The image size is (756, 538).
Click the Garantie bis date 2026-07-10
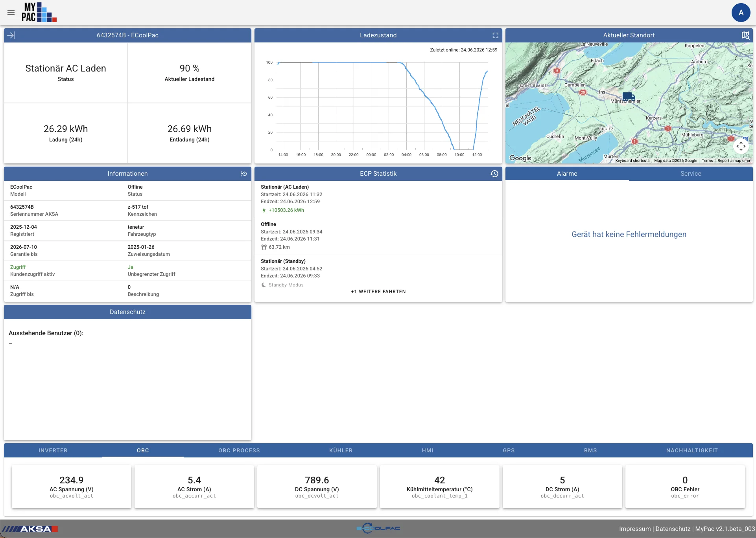coord(24,247)
